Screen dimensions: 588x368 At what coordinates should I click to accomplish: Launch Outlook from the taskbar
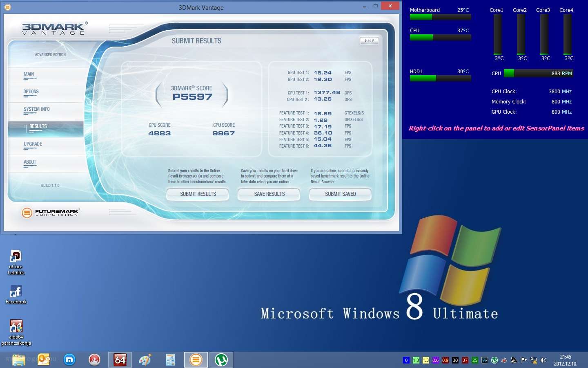44,359
